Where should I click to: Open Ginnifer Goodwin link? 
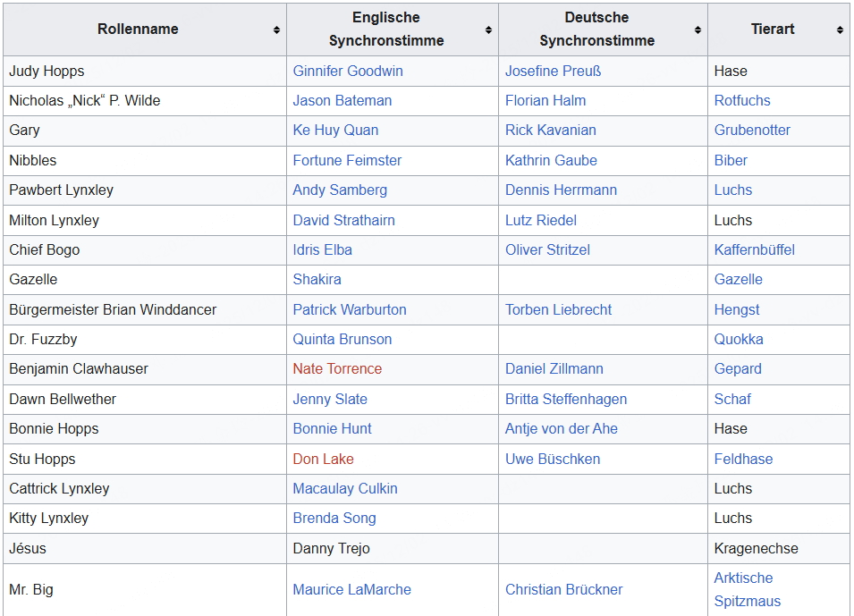point(348,71)
